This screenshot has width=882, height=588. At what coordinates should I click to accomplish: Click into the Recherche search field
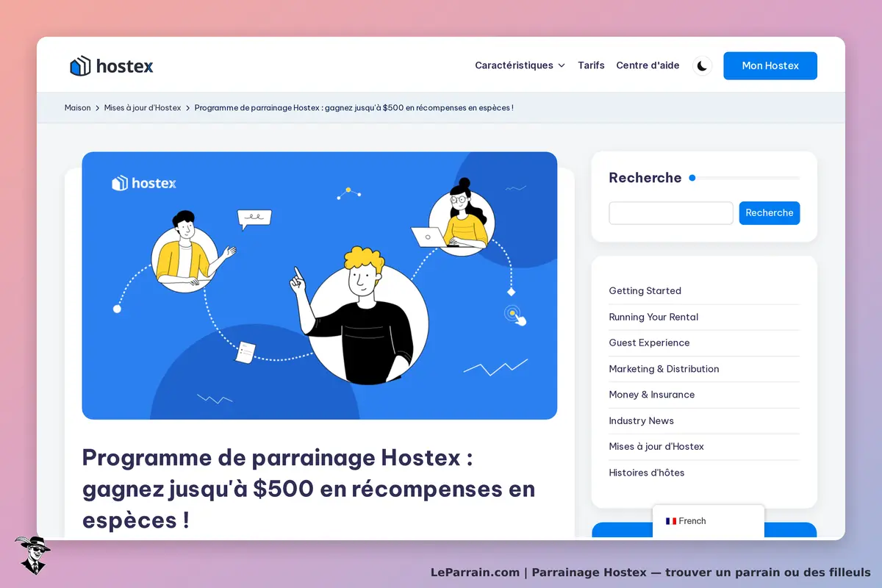[671, 213]
